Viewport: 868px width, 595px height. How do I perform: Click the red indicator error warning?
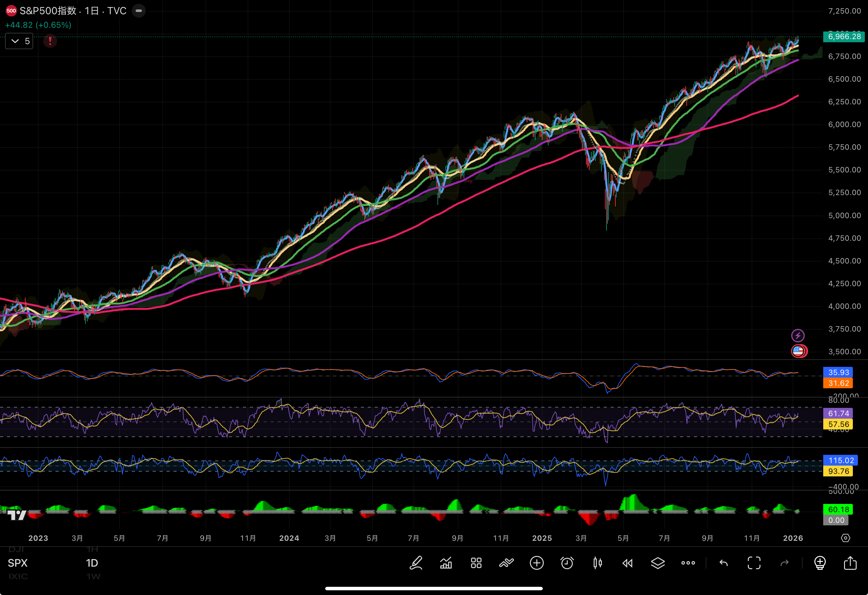tap(50, 41)
